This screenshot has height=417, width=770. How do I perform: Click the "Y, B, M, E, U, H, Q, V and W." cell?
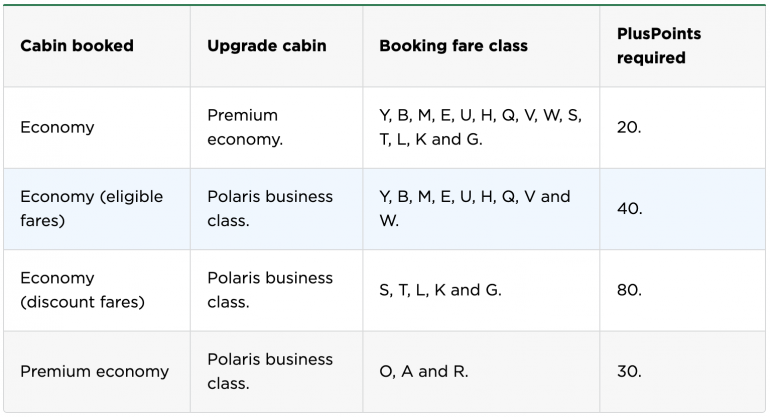pos(474,208)
